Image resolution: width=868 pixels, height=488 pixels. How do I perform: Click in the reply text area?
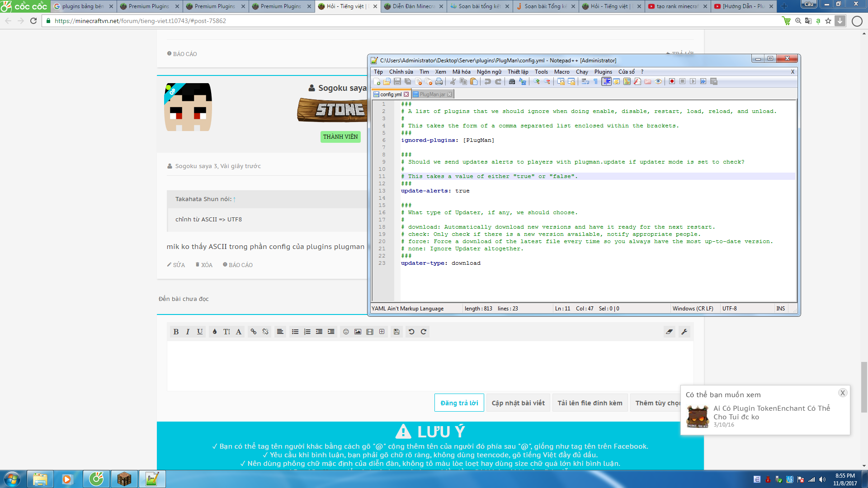click(429, 366)
